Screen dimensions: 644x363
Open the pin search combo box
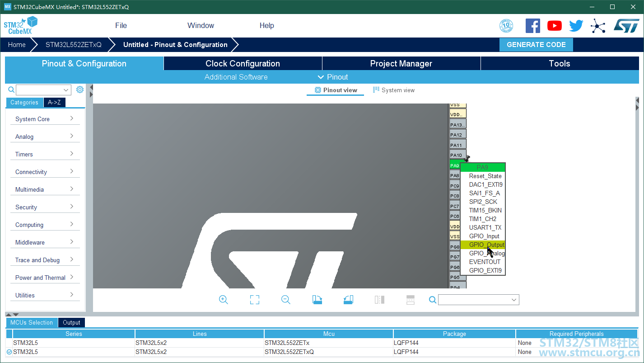(479, 300)
